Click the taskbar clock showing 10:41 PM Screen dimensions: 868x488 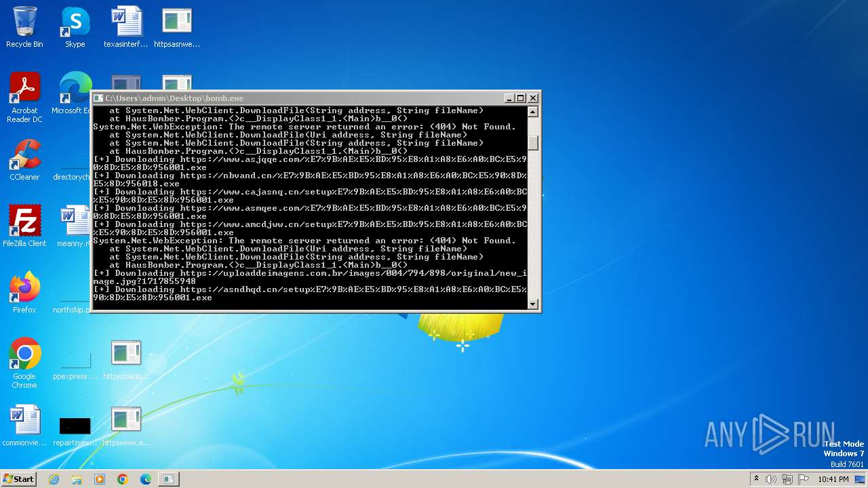coord(833,479)
